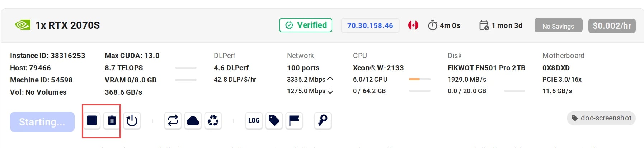Click FIKWOT FN501 Pro 2TB disk name

click(486, 68)
